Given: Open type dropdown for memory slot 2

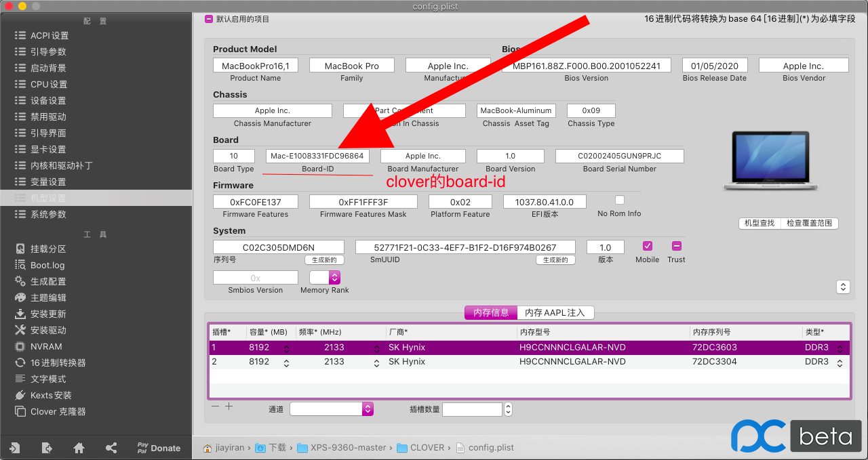Looking at the screenshot, I should 840,363.
